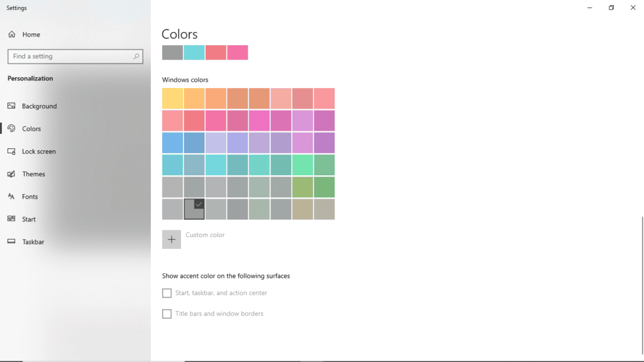Click the Home icon in sidebar
644x362 pixels.
pos(11,35)
